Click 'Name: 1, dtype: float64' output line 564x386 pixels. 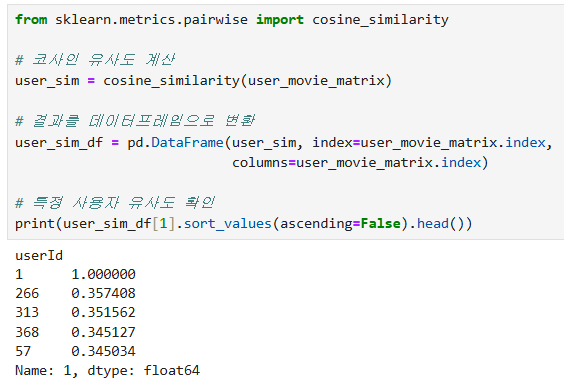(107, 371)
